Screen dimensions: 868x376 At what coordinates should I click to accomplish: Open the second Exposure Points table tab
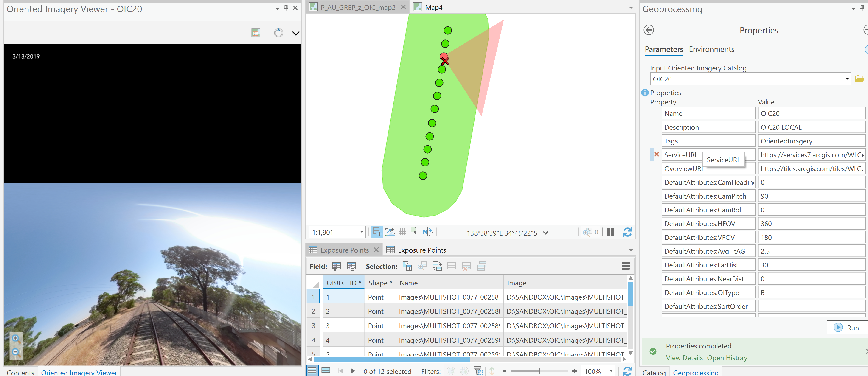(x=422, y=250)
